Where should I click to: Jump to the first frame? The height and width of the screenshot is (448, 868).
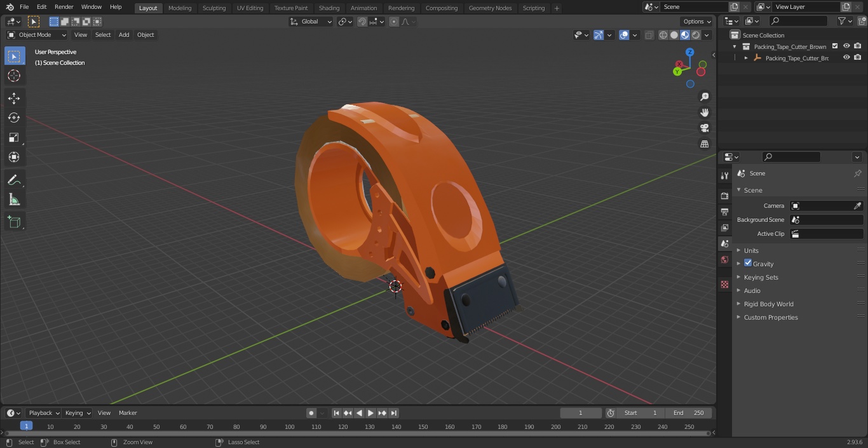pos(336,413)
